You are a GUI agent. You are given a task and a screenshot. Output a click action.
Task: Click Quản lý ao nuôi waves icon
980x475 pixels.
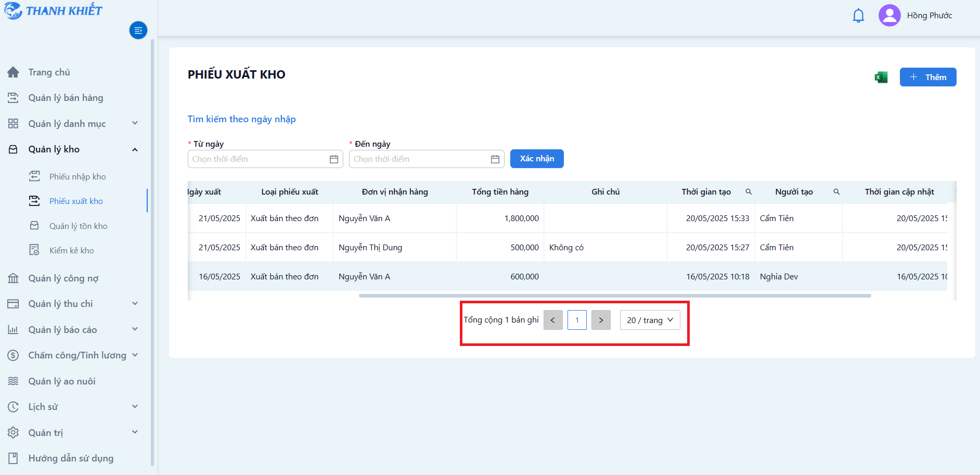13,381
